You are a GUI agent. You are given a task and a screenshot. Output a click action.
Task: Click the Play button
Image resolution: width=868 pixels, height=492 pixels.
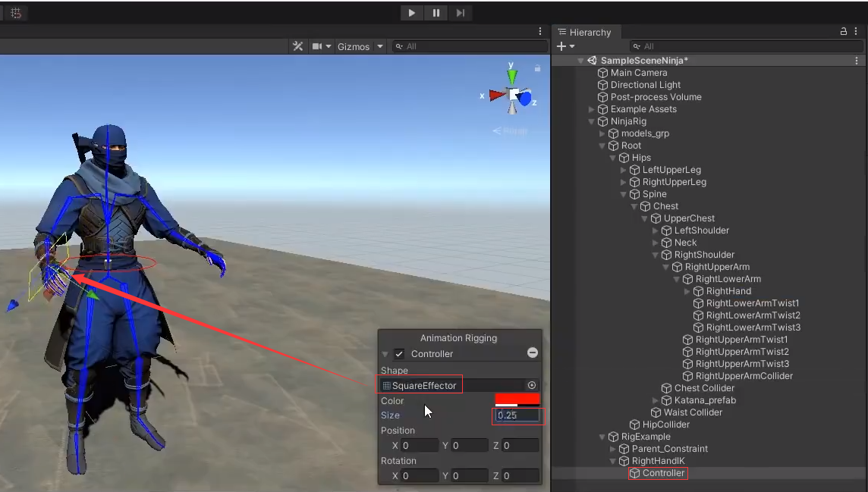click(412, 13)
